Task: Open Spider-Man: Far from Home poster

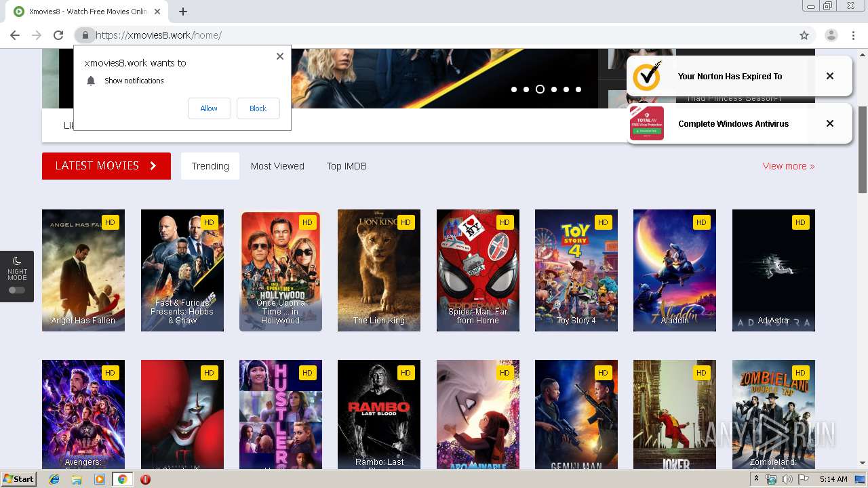Action: [478, 270]
